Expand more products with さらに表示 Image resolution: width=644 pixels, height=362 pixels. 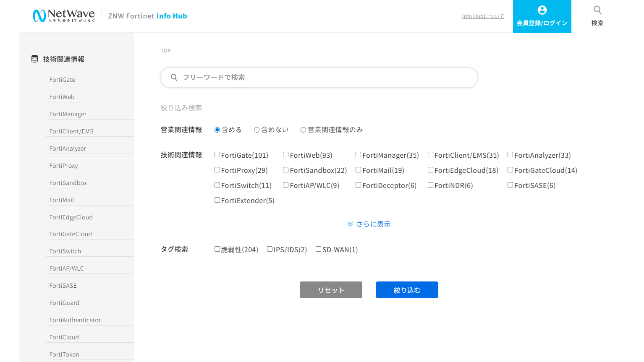369,224
